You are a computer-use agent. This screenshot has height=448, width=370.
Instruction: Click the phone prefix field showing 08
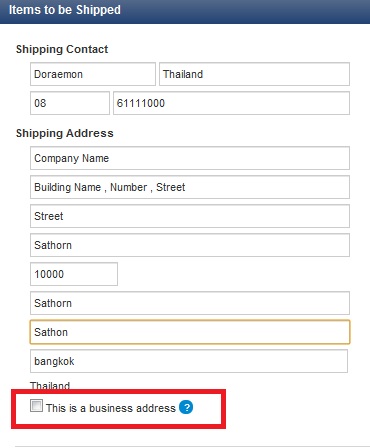(x=70, y=103)
